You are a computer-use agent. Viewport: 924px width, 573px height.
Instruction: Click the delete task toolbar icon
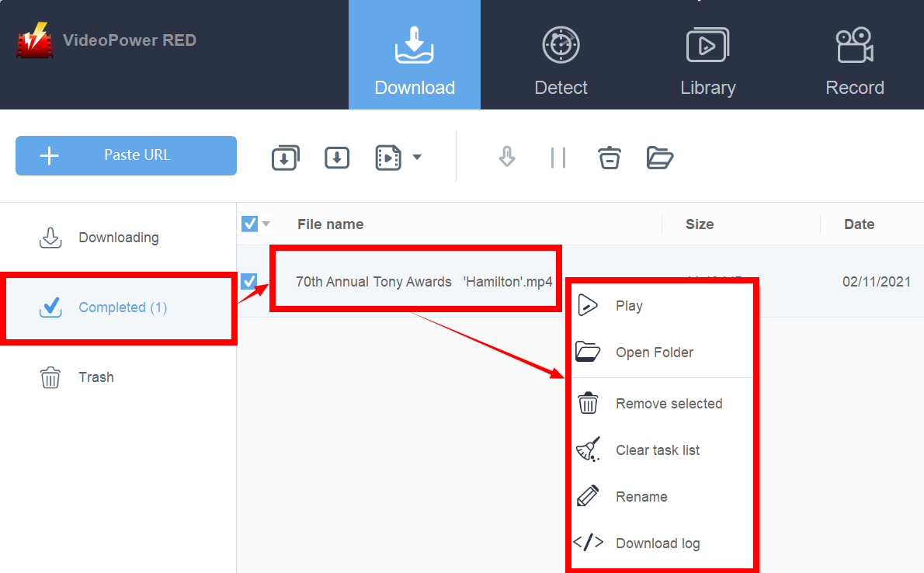pyautogui.click(x=610, y=158)
